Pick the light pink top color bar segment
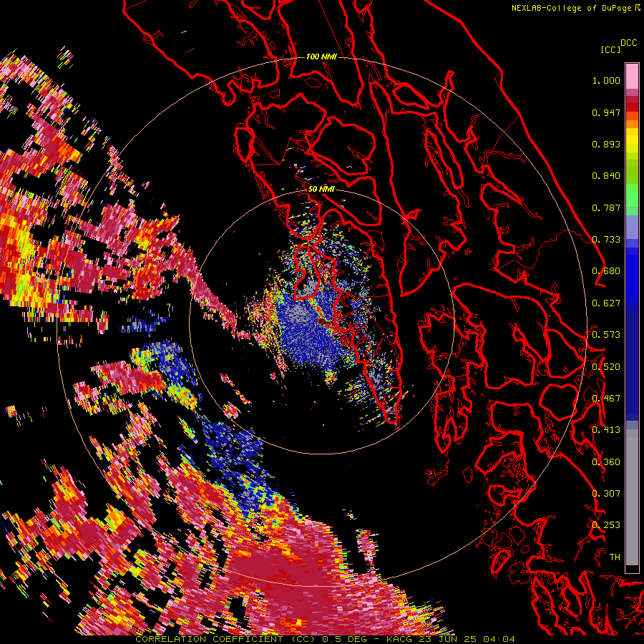Image resolution: width=644 pixels, height=644 pixels. 632,76
